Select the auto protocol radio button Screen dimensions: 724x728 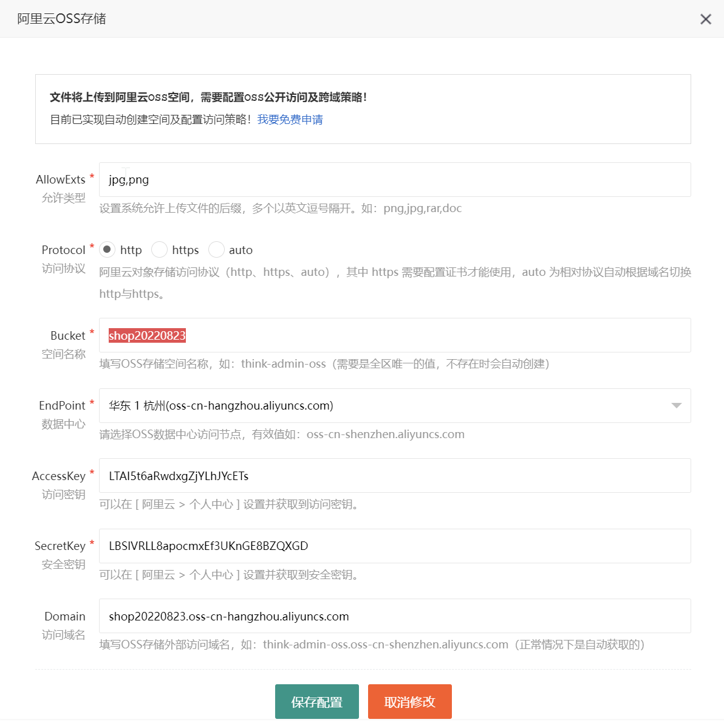tap(216, 250)
